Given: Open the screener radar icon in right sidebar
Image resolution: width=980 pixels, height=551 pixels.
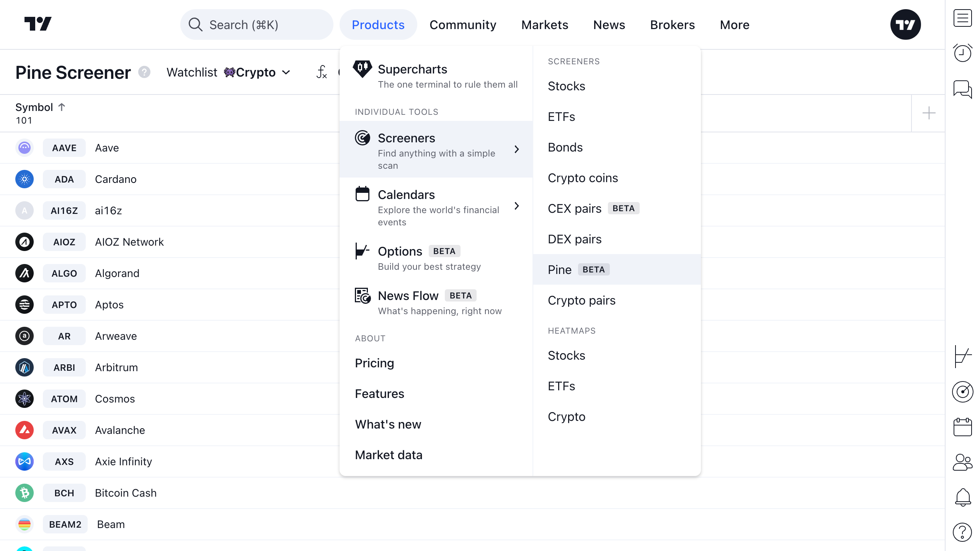Looking at the screenshot, I should coord(962,391).
